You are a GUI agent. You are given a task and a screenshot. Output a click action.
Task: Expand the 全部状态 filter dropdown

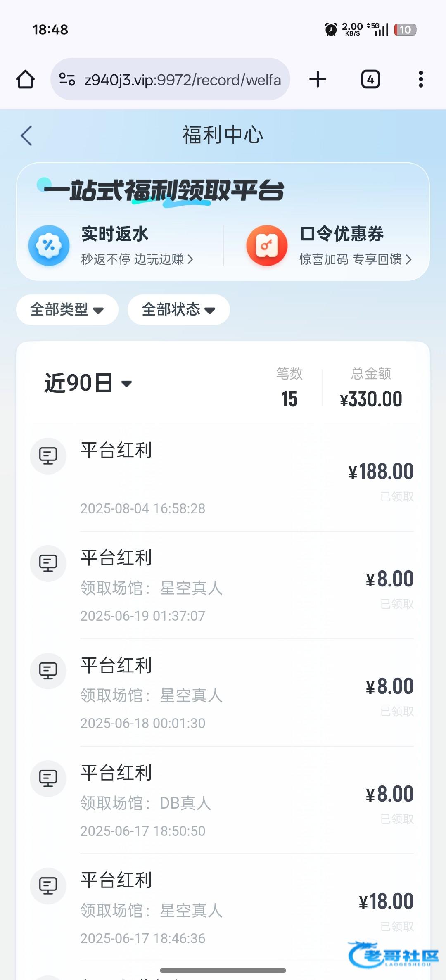click(x=178, y=310)
